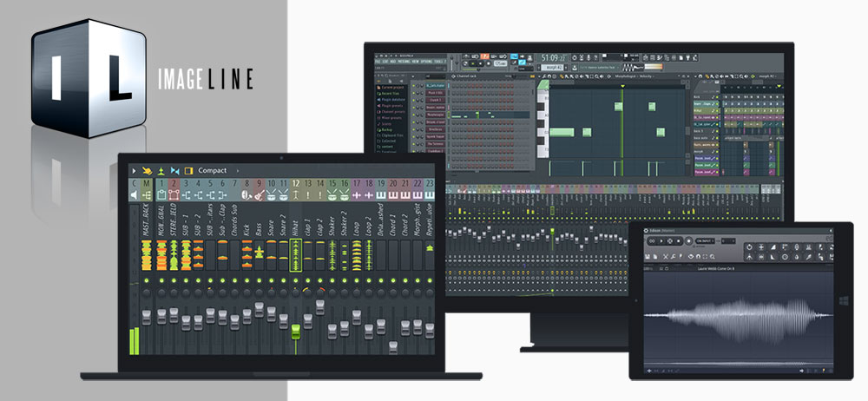The width and height of the screenshot is (868, 401).
Task: Select the Kick track in playlist header
Action: pyautogui.click(x=706, y=97)
